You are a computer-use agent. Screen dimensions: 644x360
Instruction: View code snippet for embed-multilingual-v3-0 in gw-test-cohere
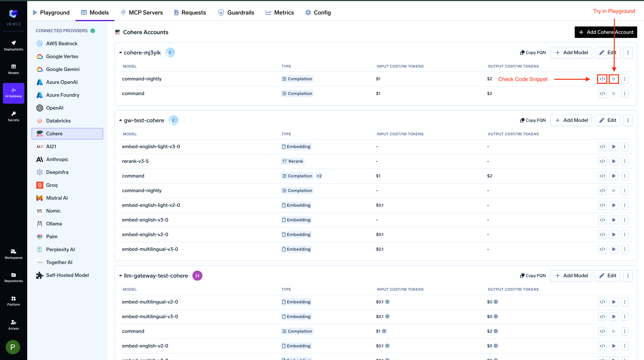(602, 249)
